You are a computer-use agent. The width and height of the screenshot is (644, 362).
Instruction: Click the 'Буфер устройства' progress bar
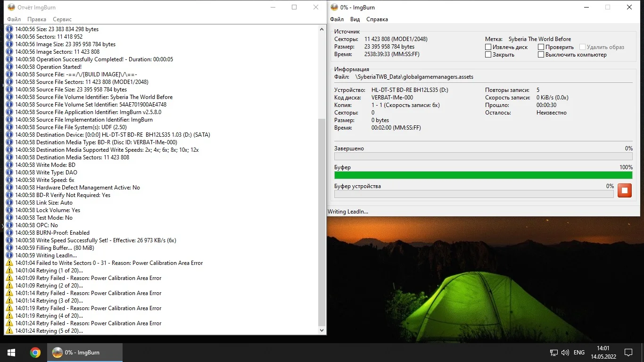pos(474,194)
